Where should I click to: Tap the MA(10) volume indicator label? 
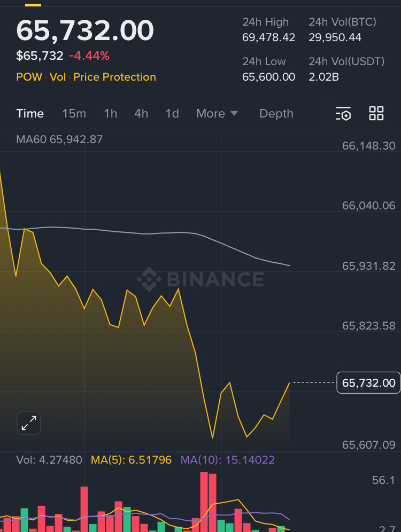pyautogui.click(x=228, y=460)
